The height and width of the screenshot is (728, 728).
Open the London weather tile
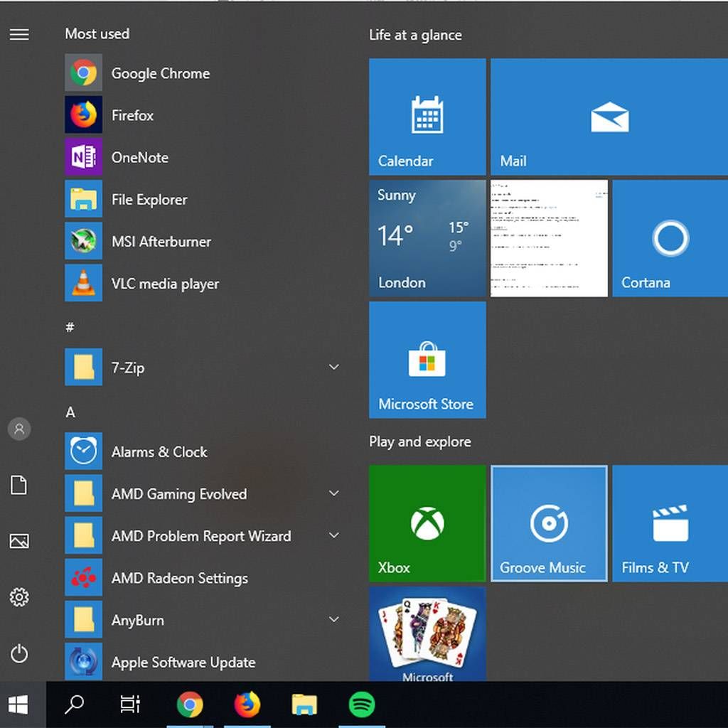427,238
